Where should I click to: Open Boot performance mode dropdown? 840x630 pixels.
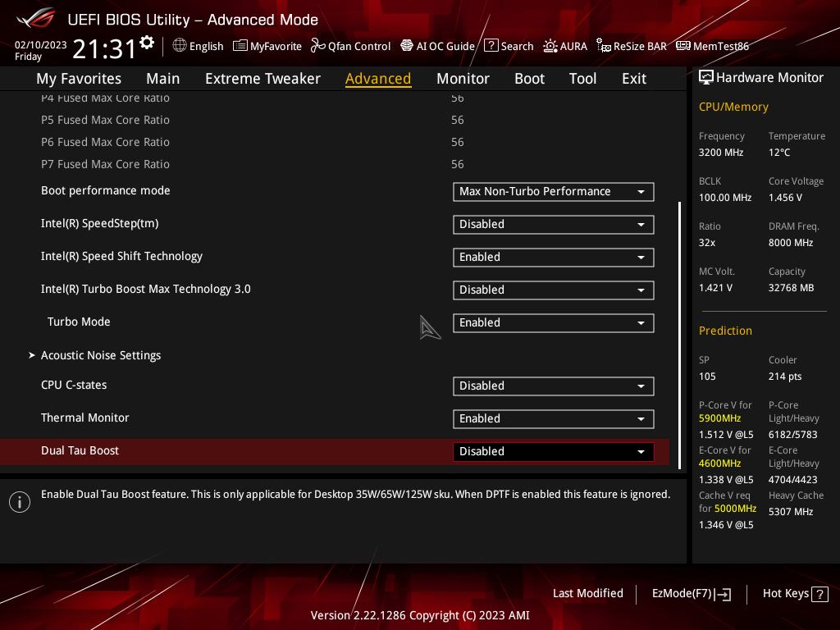click(x=554, y=192)
